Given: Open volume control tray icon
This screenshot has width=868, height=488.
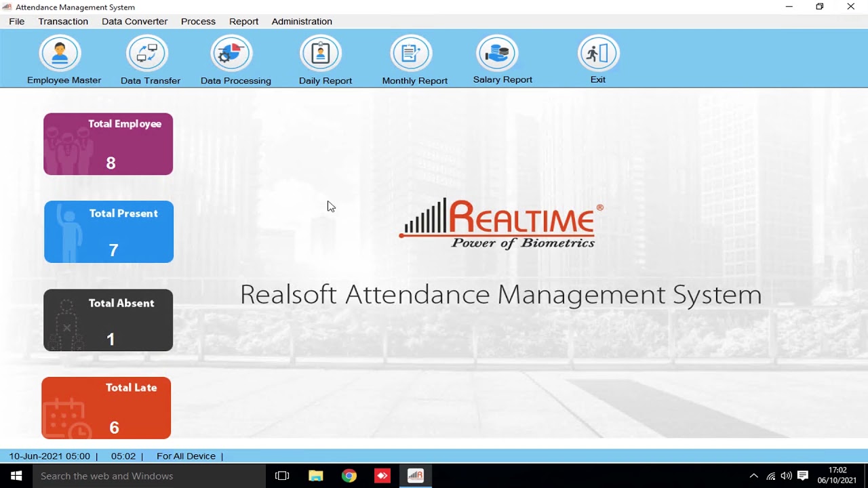Looking at the screenshot, I should click(x=787, y=476).
